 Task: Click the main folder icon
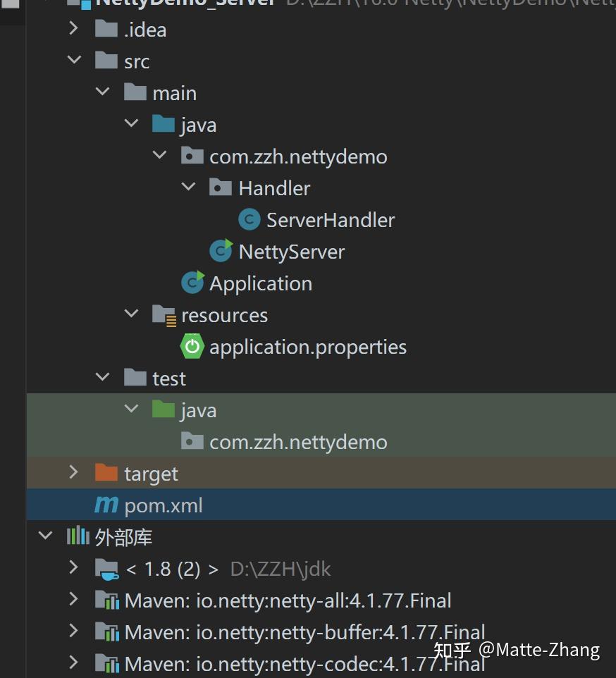coord(135,92)
